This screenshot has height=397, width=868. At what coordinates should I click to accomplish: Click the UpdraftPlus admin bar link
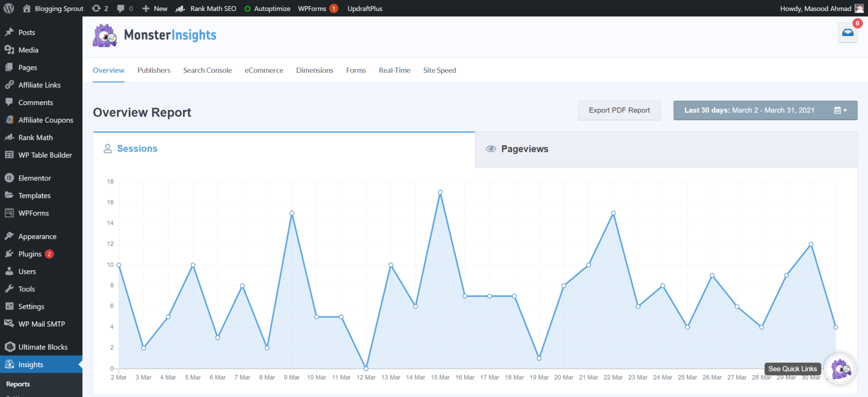365,8
